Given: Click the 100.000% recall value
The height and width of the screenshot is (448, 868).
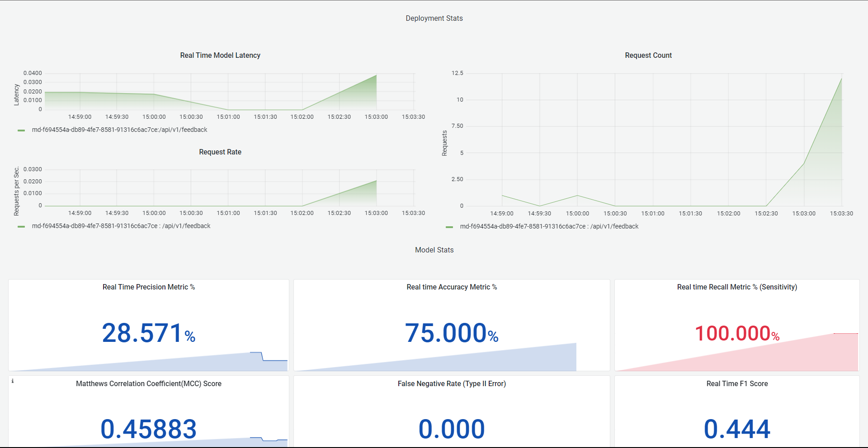Looking at the screenshot, I should [737, 334].
